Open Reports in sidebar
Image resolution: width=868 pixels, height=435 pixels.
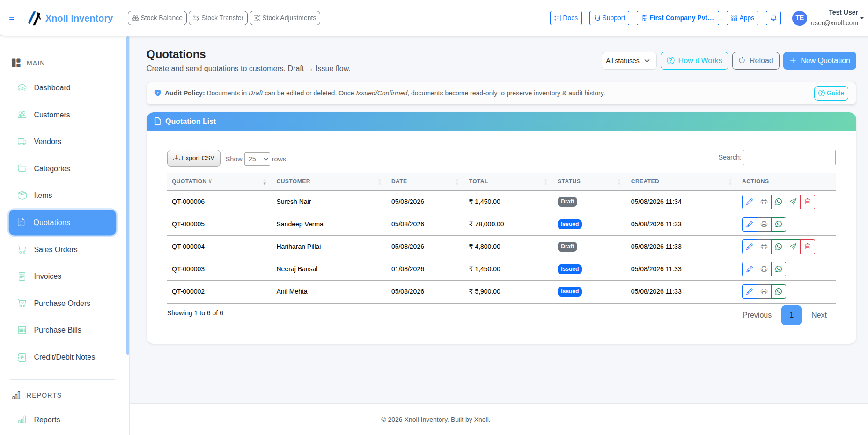point(62,420)
